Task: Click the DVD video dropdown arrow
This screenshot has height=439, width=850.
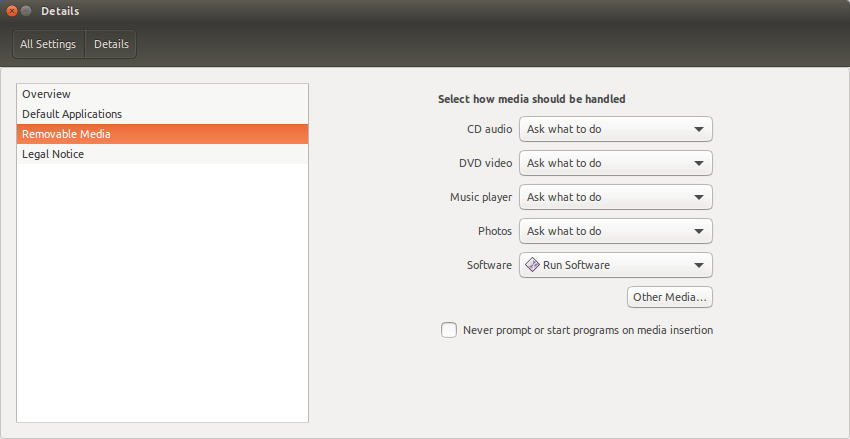Action: tap(699, 164)
